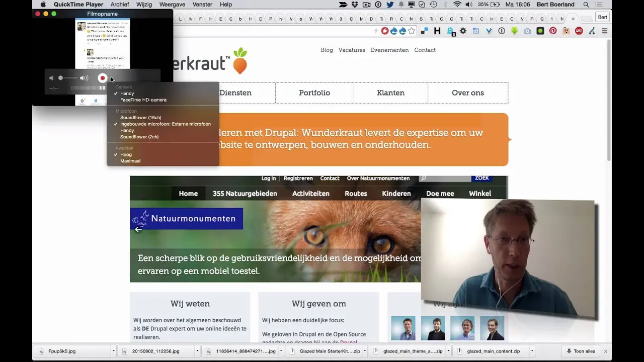This screenshot has width=644, height=362.
Task: Open dropdown for glazed_main_theme_s zip
Action: click(x=448, y=351)
